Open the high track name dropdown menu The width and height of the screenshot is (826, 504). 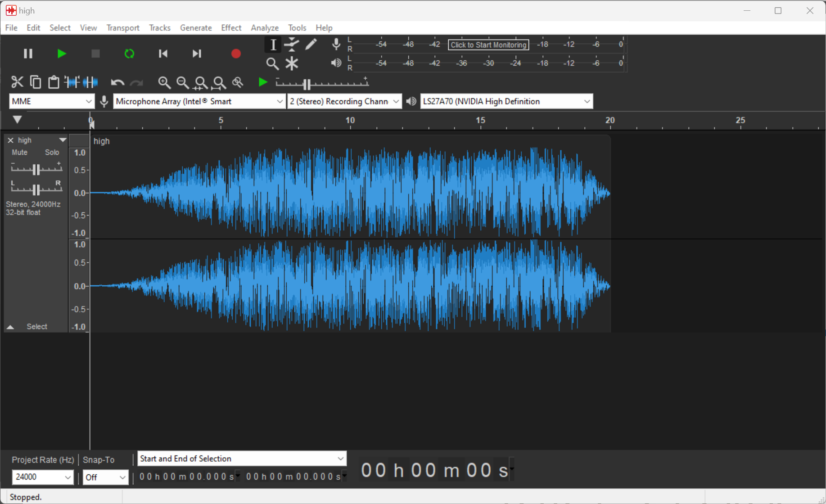(x=63, y=140)
